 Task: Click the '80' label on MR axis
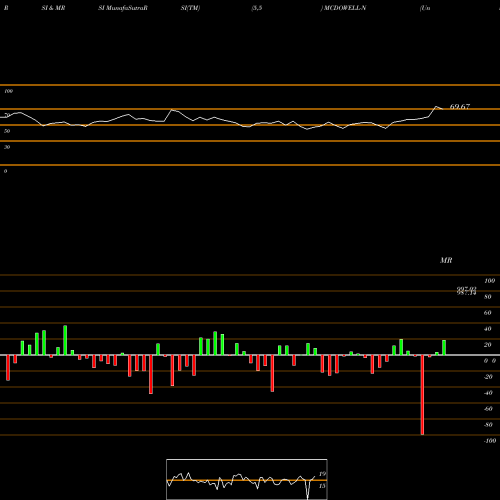[x=488, y=297]
